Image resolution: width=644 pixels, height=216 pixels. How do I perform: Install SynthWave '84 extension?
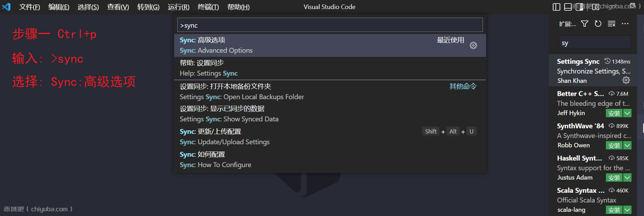[x=614, y=145]
